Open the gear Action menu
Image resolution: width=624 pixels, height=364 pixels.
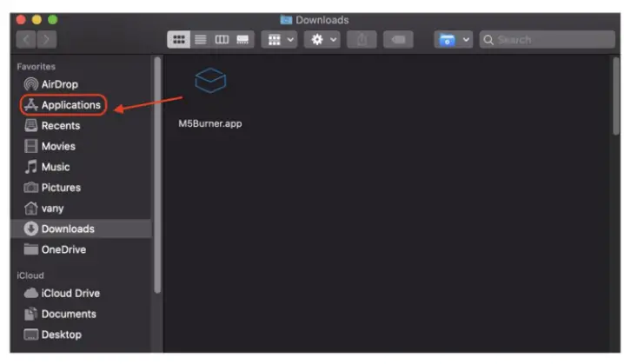click(x=322, y=39)
